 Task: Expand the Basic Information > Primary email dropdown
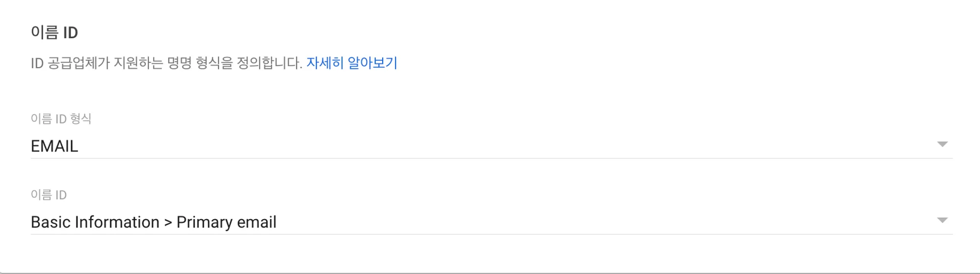pos(490,222)
